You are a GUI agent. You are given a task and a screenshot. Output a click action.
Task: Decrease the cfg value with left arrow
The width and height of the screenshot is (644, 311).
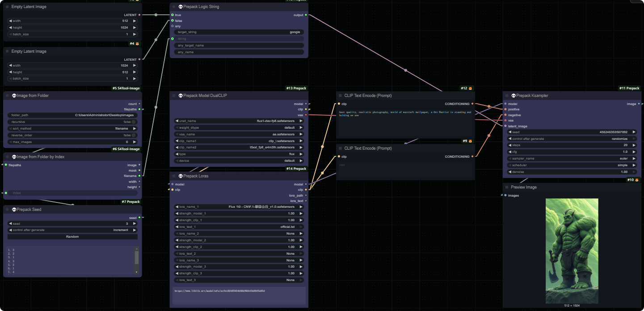pos(510,152)
